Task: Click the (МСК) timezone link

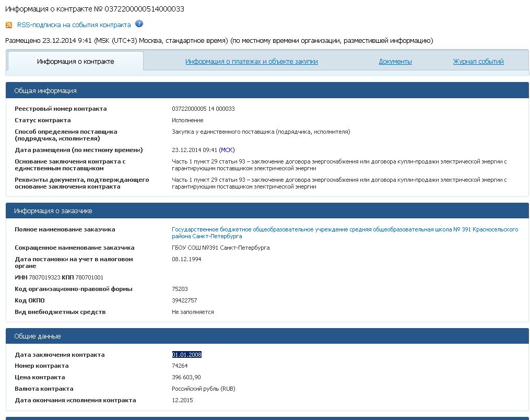Action: click(x=227, y=150)
